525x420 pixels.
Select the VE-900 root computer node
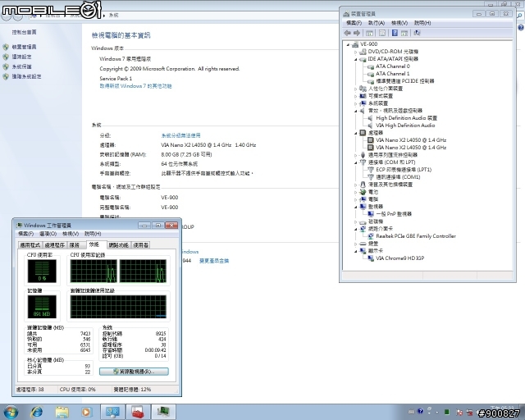(368, 44)
